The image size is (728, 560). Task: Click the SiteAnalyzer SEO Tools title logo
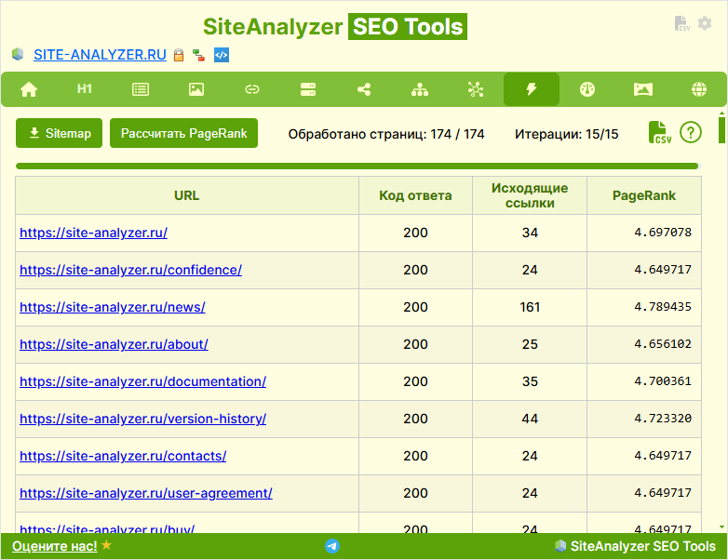(335, 26)
